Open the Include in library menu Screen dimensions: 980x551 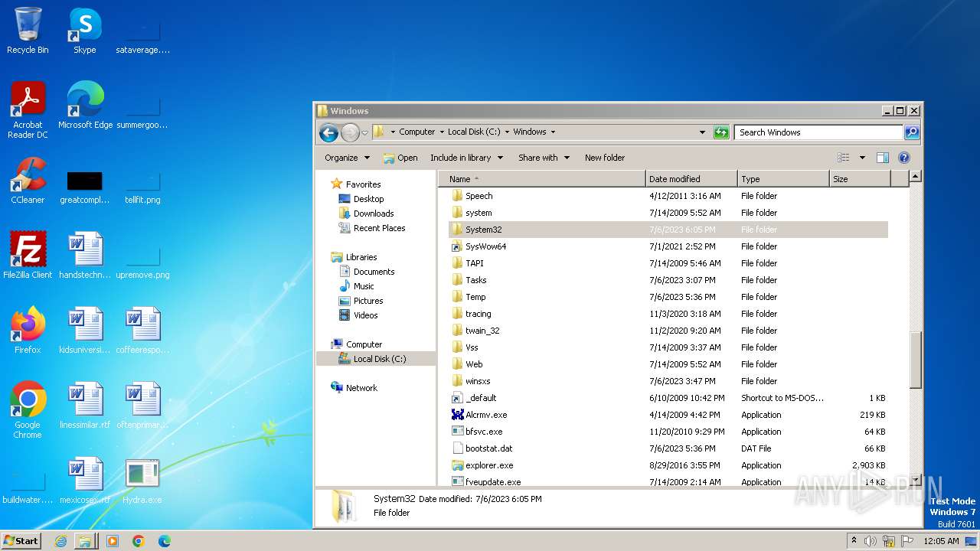click(466, 158)
